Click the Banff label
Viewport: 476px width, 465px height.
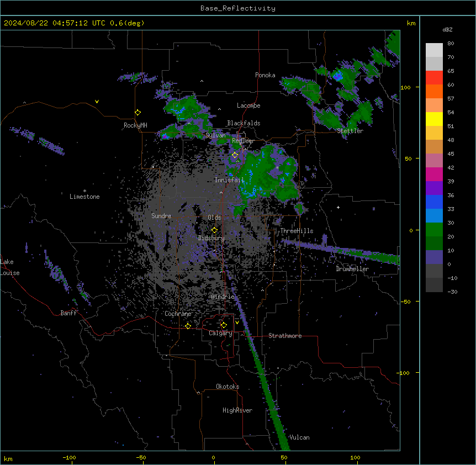pos(68,313)
